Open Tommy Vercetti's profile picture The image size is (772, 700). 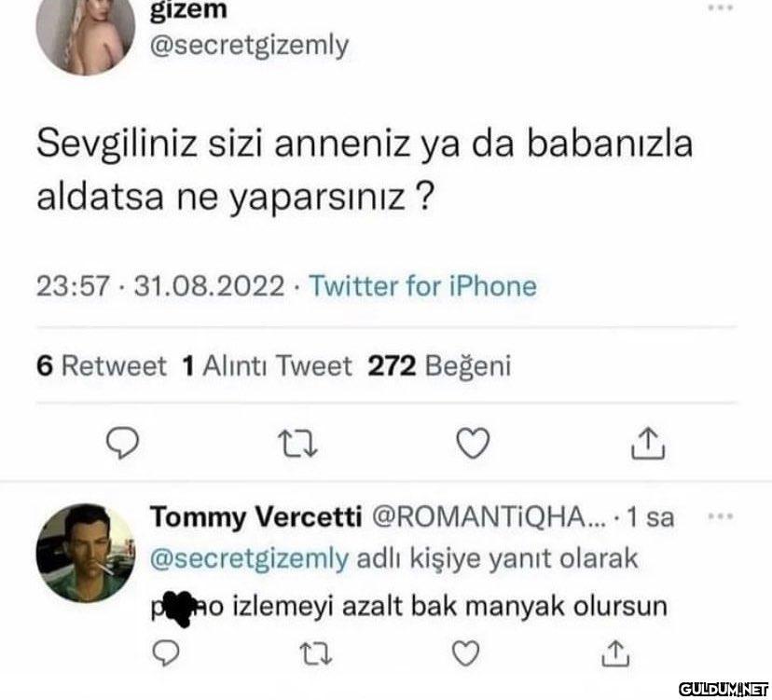[85, 552]
